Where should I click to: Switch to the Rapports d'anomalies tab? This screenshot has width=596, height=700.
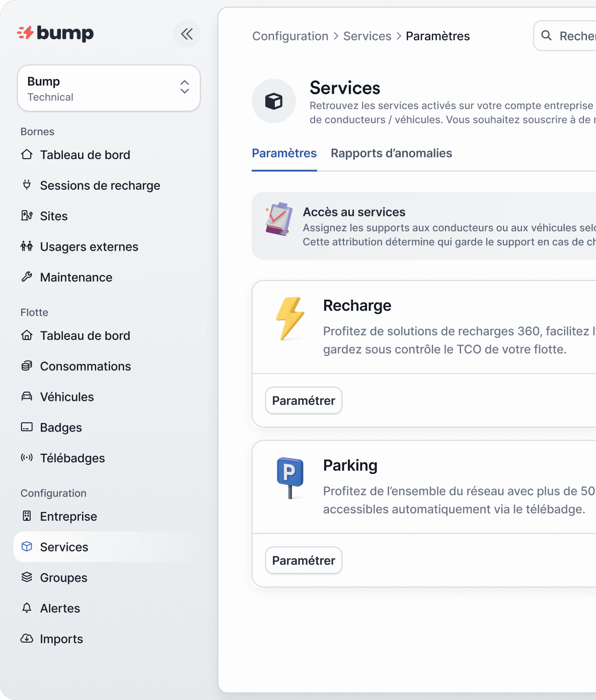tap(391, 153)
